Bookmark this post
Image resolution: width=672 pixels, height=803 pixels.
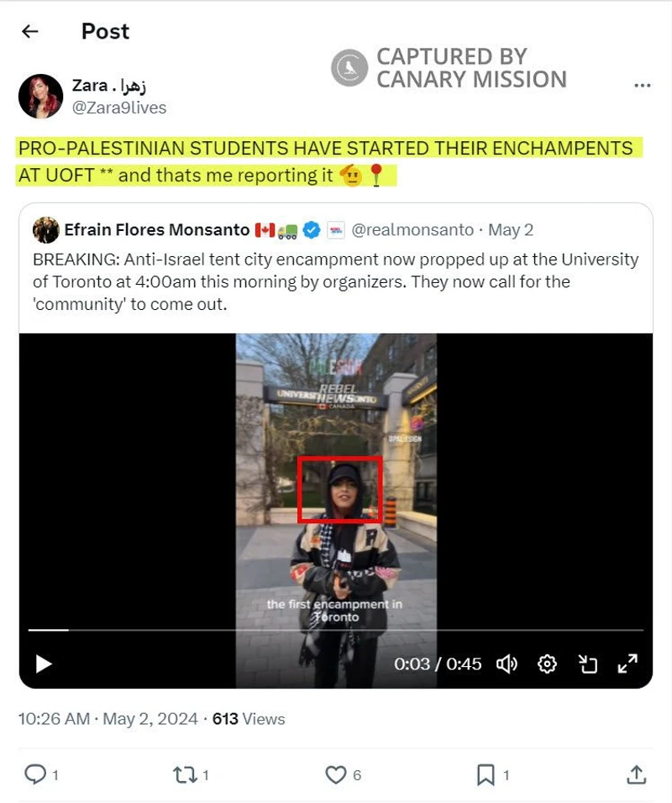pyautogui.click(x=486, y=774)
